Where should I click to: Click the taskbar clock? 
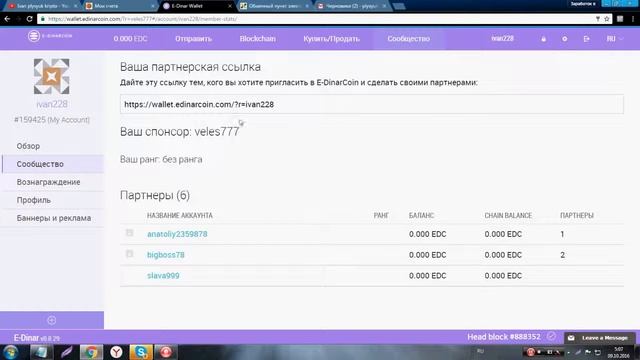click(x=619, y=352)
